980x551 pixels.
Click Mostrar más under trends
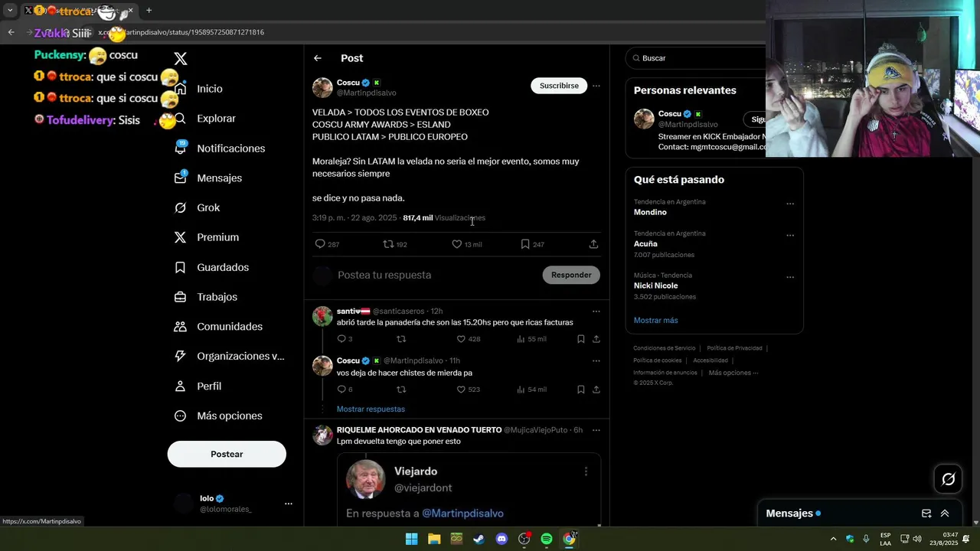(x=655, y=321)
